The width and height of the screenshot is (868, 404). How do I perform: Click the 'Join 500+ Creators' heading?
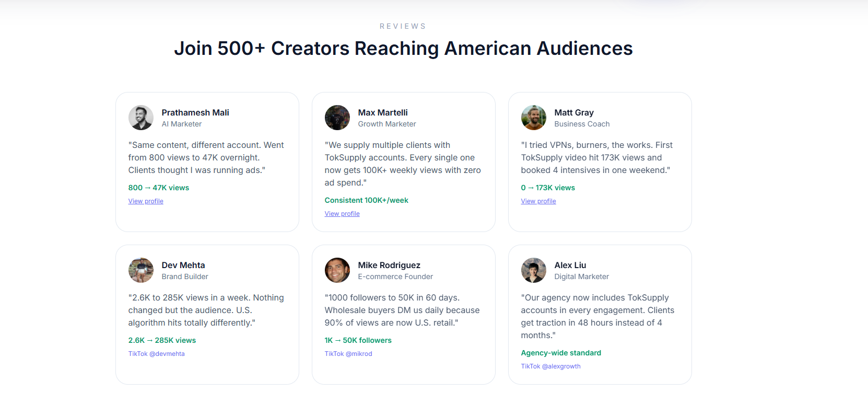(403, 48)
